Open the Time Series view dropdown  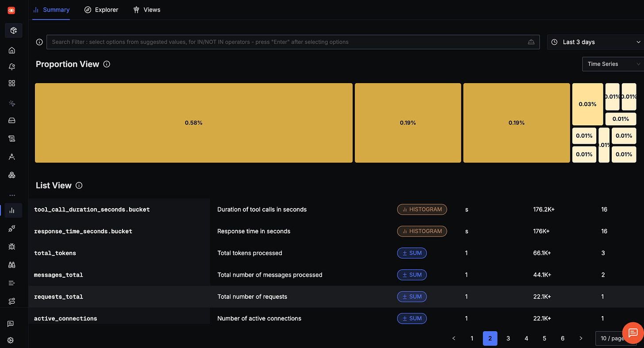(613, 64)
